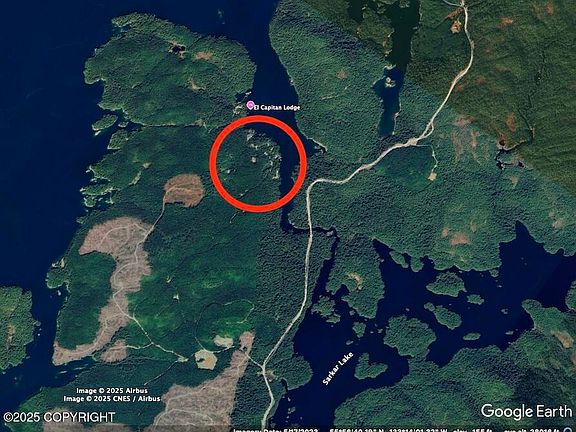Click the imagery date in status bar
Viewport: 576px width, 432px height.
276,431
